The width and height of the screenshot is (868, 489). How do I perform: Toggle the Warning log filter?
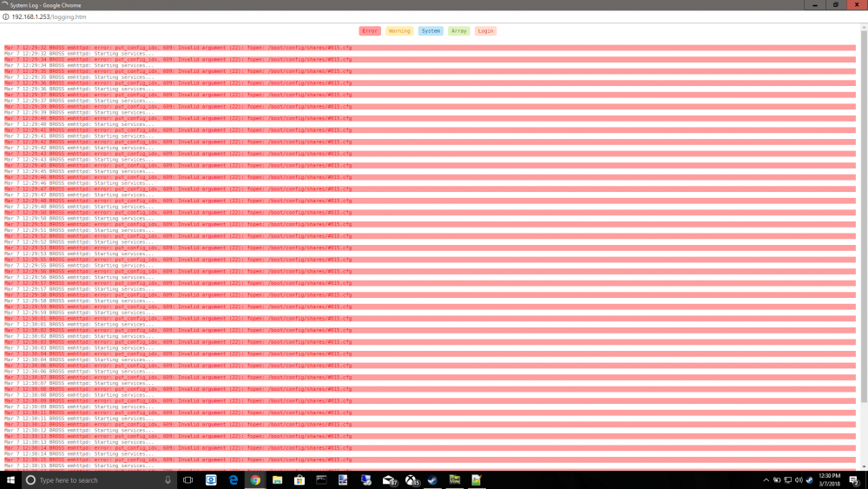(399, 31)
